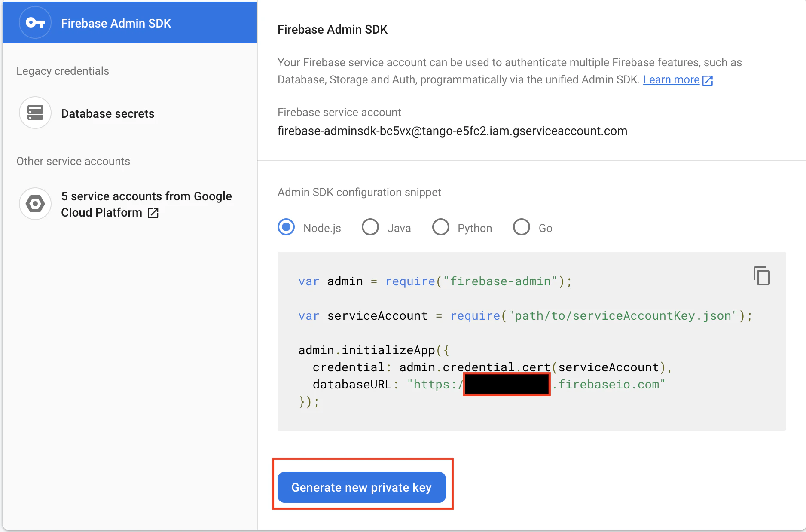Click the external link icon after Learn more

point(707,80)
